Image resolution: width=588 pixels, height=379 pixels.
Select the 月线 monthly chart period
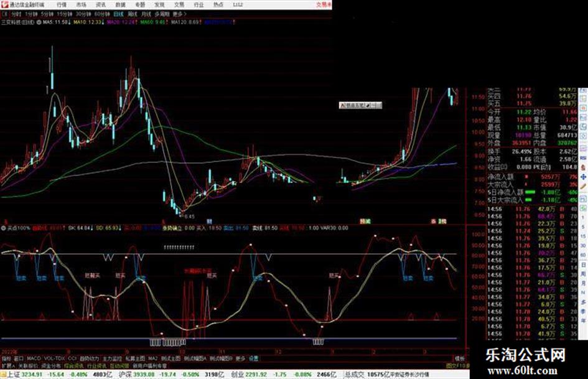coord(146,14)
